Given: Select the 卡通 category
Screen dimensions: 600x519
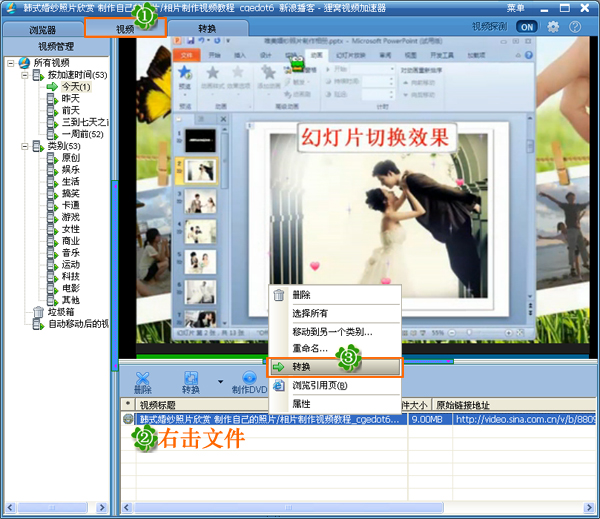Looking at the screenshot, I should (71, 205).
